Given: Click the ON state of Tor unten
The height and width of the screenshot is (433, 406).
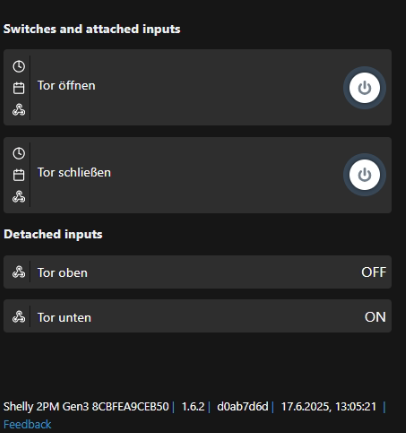Looking at the screenshot, I should pos(375,317).
